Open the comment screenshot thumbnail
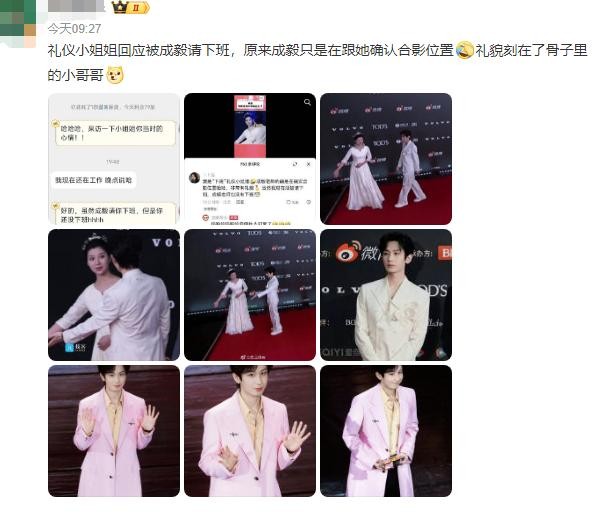The height and width of the screenshot is (517, 596). [x=250, y=159]
